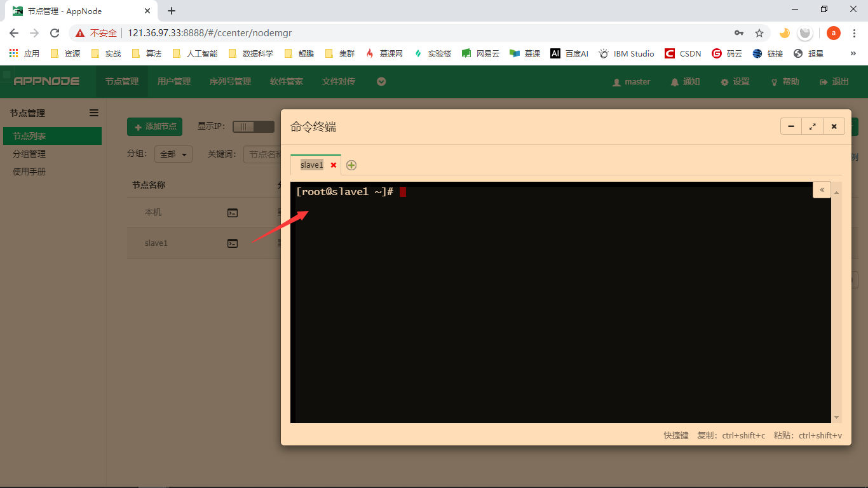
Task: Open the 实验楼 bookmark
Action: click(433, 53)
